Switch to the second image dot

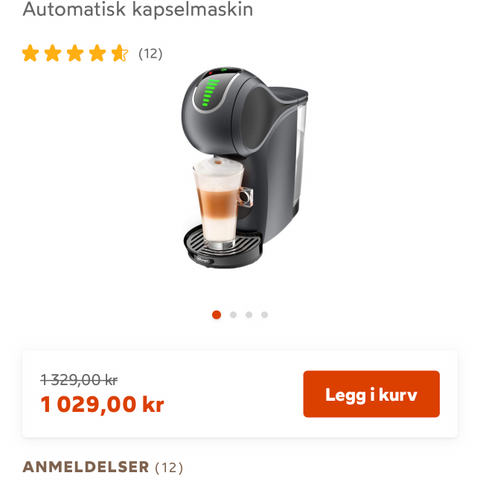233,315
